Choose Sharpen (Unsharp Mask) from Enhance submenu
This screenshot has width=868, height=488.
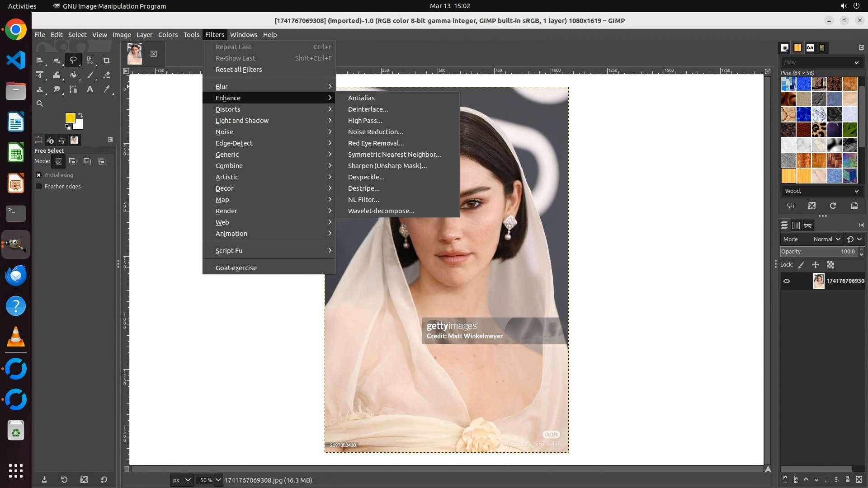point(387,166)
